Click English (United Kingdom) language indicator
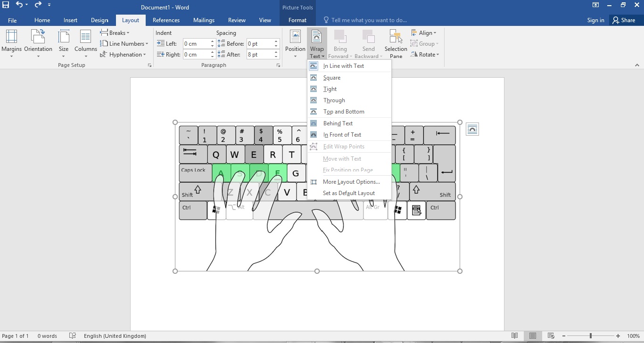644x343 pixels. (115, 336)
